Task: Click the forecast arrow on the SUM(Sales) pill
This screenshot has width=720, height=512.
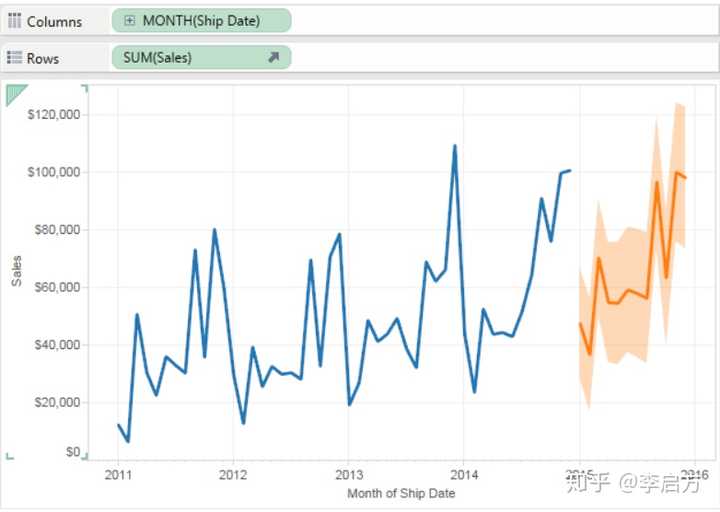Action: pyautogui.click(x=273, y=58)
